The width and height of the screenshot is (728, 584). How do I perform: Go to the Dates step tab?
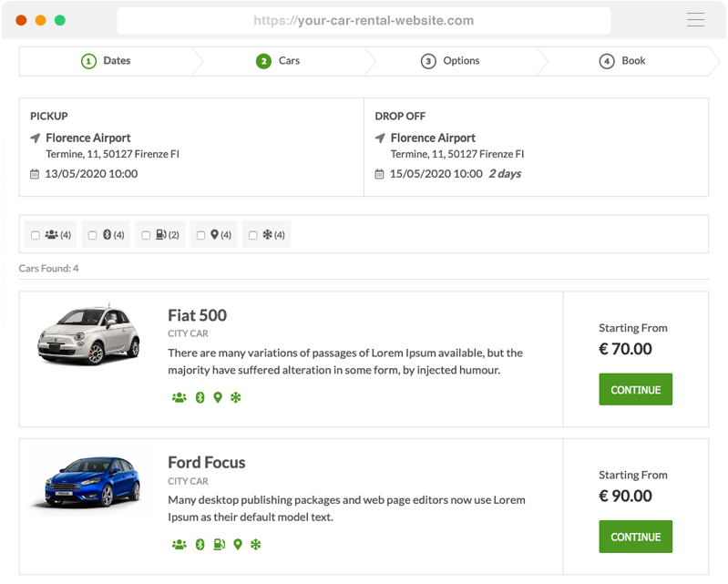[107, 61]
